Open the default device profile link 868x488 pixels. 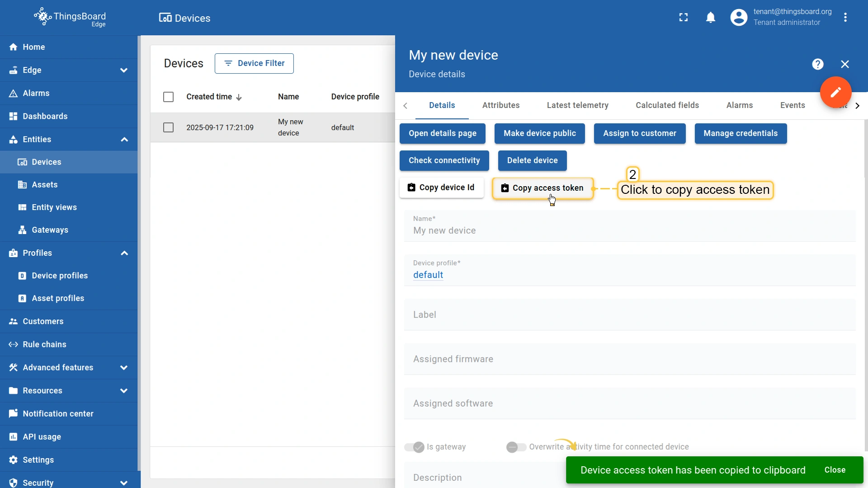point(428,275)
